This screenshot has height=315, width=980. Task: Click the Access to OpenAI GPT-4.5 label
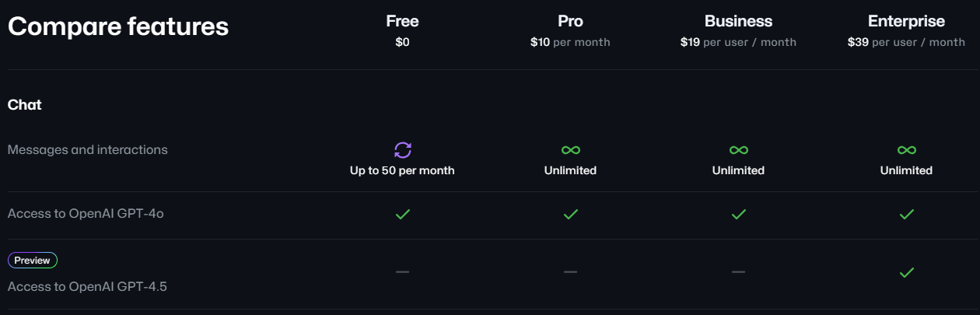(87, 286)
